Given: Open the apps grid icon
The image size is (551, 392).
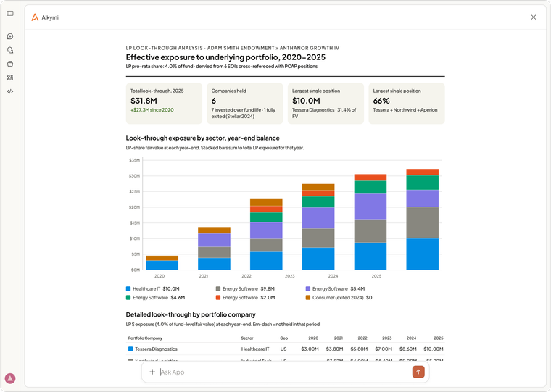Looking at the screenshot, I should click(10, 78).
